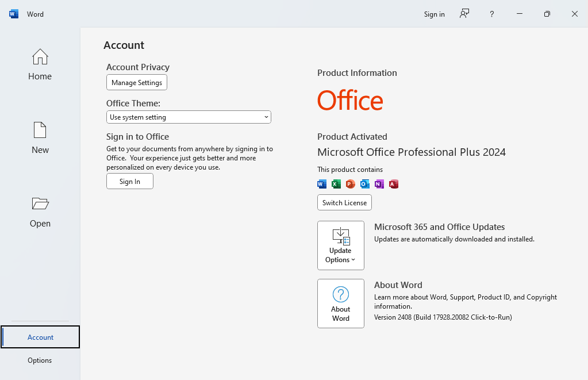Open the feedback icon in title bar
Image resolution: width=588 pixels, height=380 pixels.
464,14
